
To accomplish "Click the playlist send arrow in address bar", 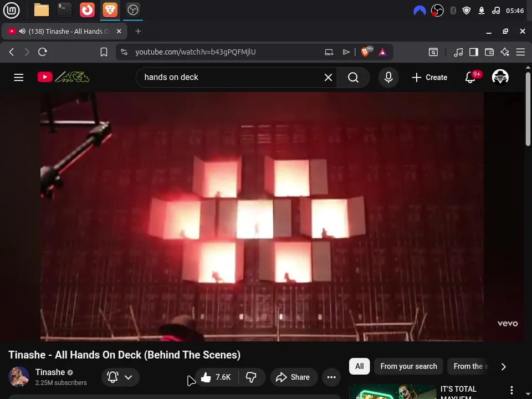I will coord(346,52).
